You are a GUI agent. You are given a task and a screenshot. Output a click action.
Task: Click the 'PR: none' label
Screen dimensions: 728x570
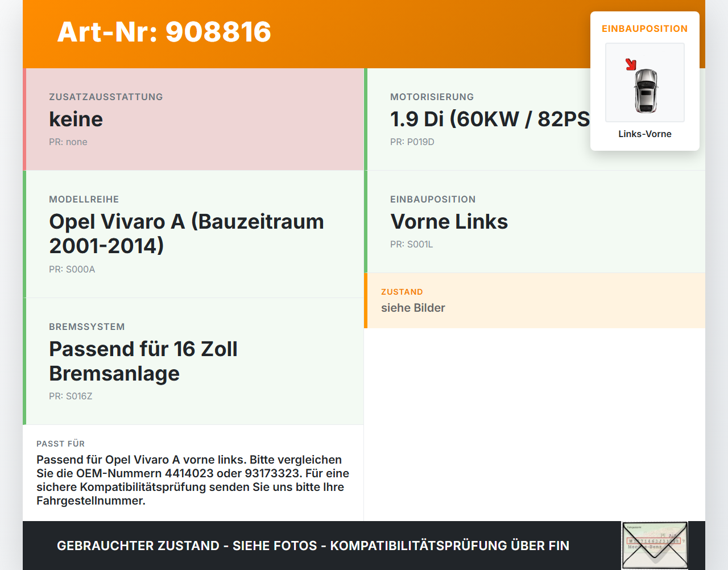[x=68, y=142]
